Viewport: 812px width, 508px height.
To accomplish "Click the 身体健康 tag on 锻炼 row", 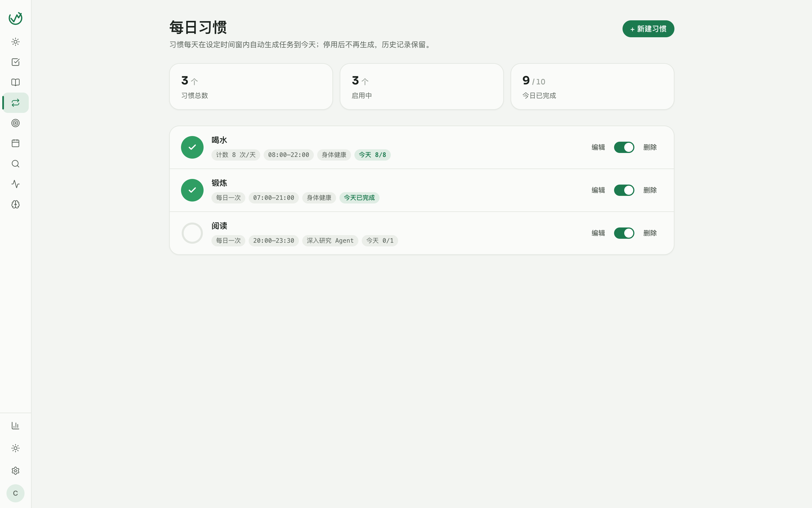I will tap(319, 198).
